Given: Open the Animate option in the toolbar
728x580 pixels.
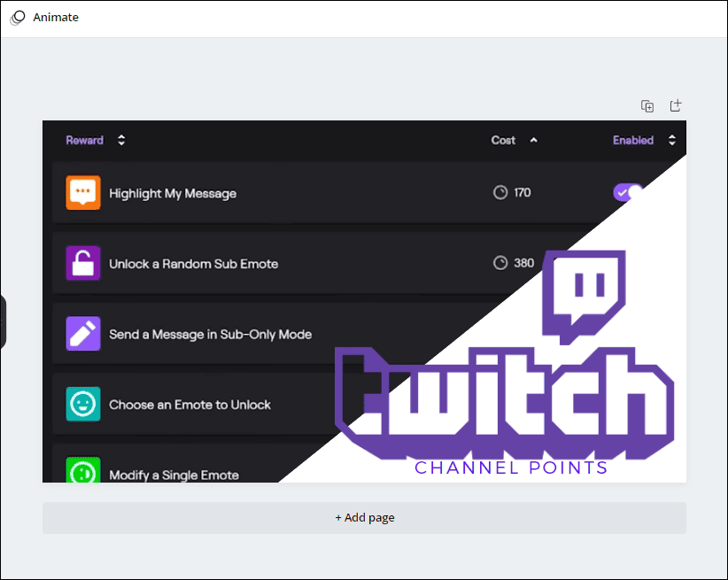Looking at the screenshot, I should tap(55, 18).
